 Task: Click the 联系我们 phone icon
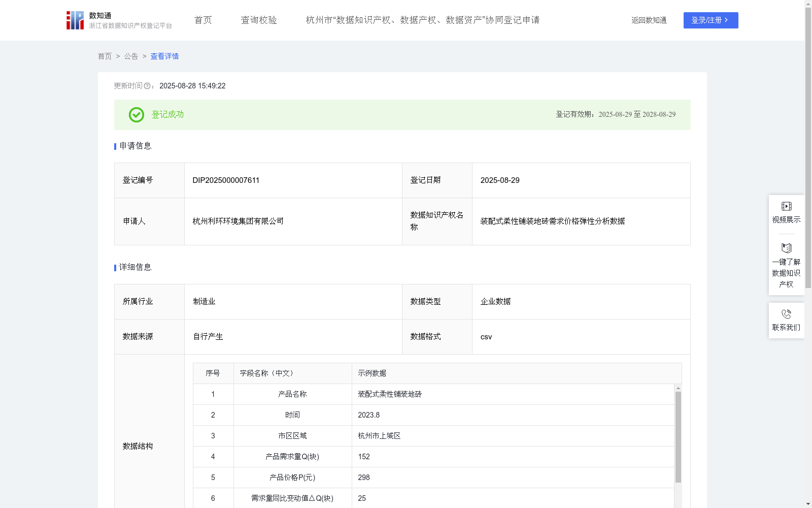tap(786, 314)
